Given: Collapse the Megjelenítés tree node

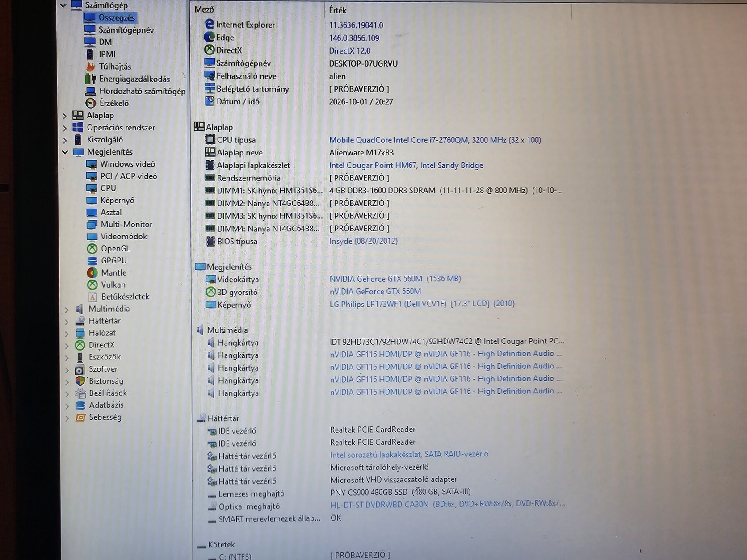Looking at the screenshot, I should point(65,152).
